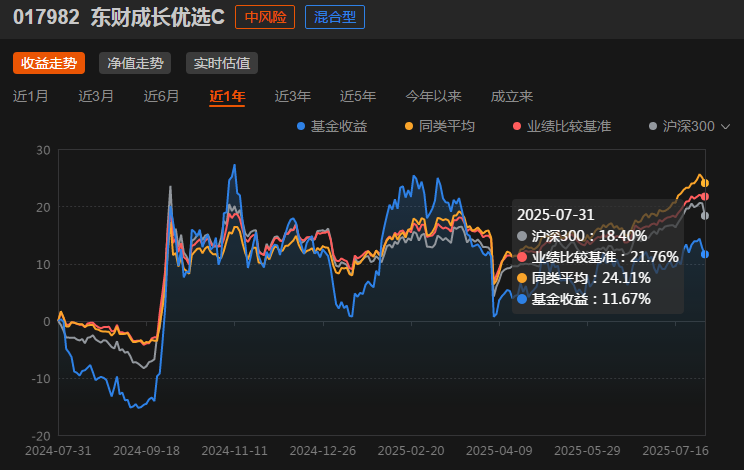
Task: Click tooltip row 业绩比较基准：21.76%
Action: pos(598,257)
